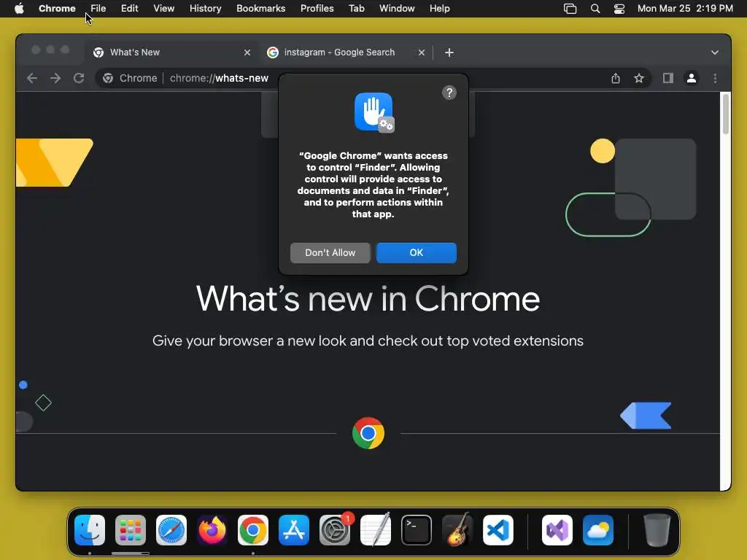Go forward with the browser forward arrow

pyautogui.click(x=55, y=78)
